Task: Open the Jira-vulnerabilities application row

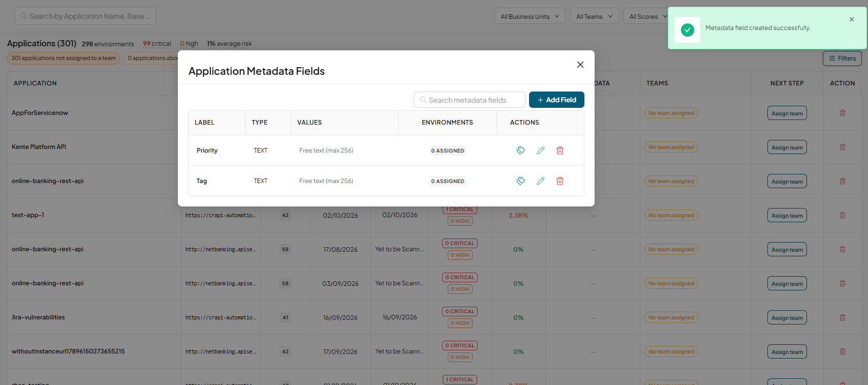Action: click(38, 317)
